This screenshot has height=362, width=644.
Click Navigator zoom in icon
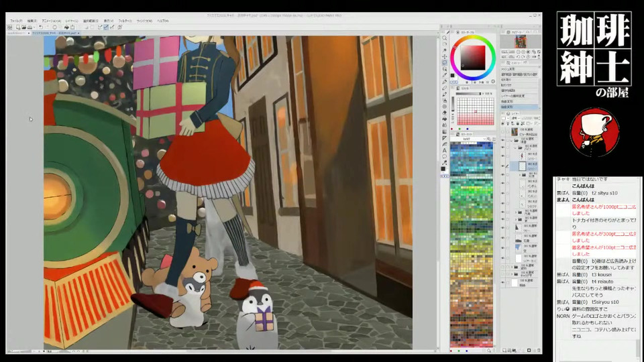(x=523, y=52)
